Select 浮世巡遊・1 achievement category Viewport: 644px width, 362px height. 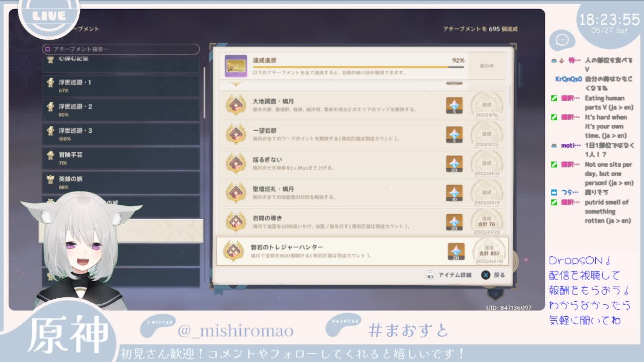click(121, 86)
